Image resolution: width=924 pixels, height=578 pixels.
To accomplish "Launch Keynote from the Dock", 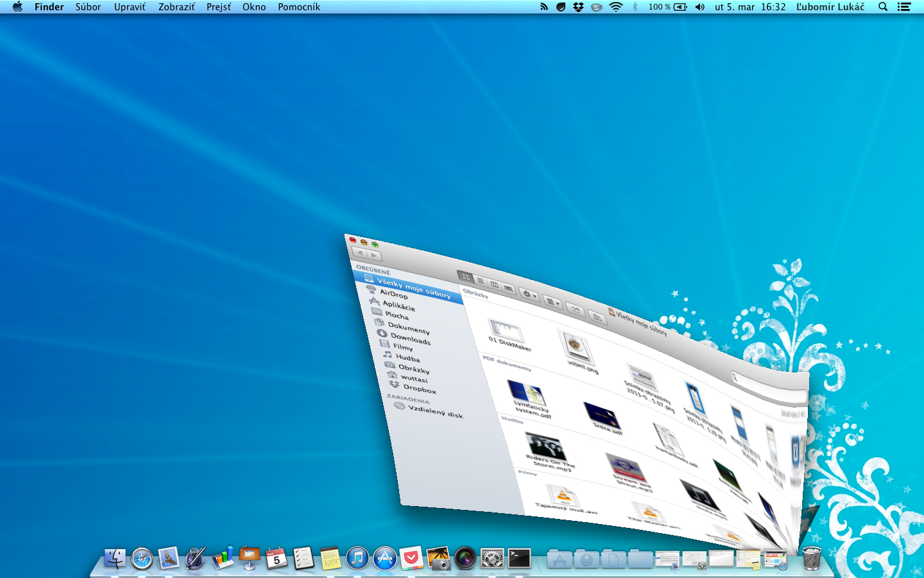I will pos(249,557).
